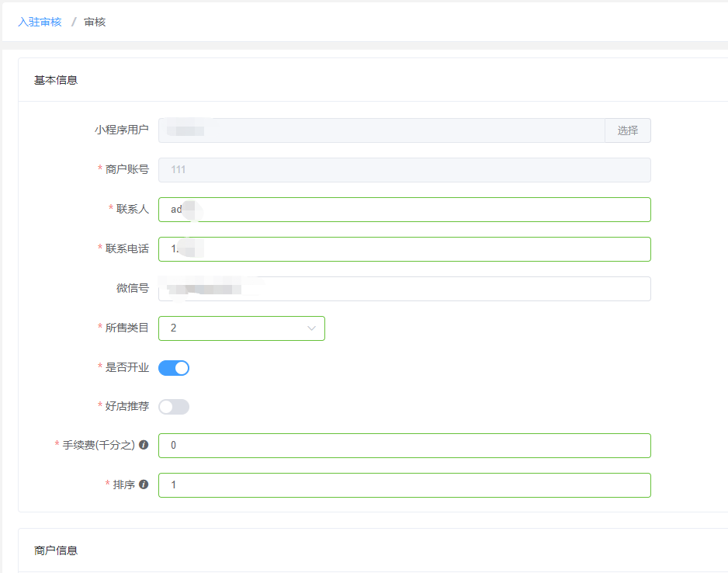Click the 基本信息 section header
Viewport: 728px width, 573px height.
(x=56, y=80)
